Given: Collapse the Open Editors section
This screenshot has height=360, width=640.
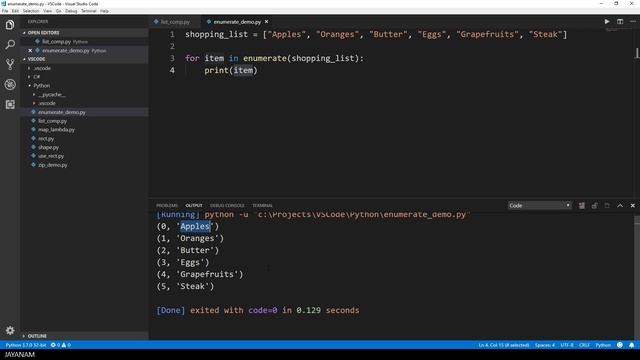Looking at the screenshot, I should pyautogui.click(x=43, y=33).
